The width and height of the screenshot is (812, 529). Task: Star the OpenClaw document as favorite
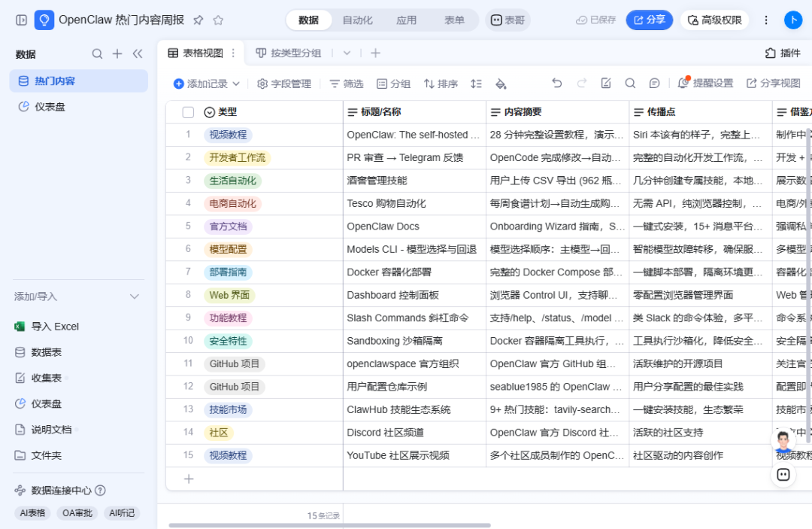[x=218, y=20]
